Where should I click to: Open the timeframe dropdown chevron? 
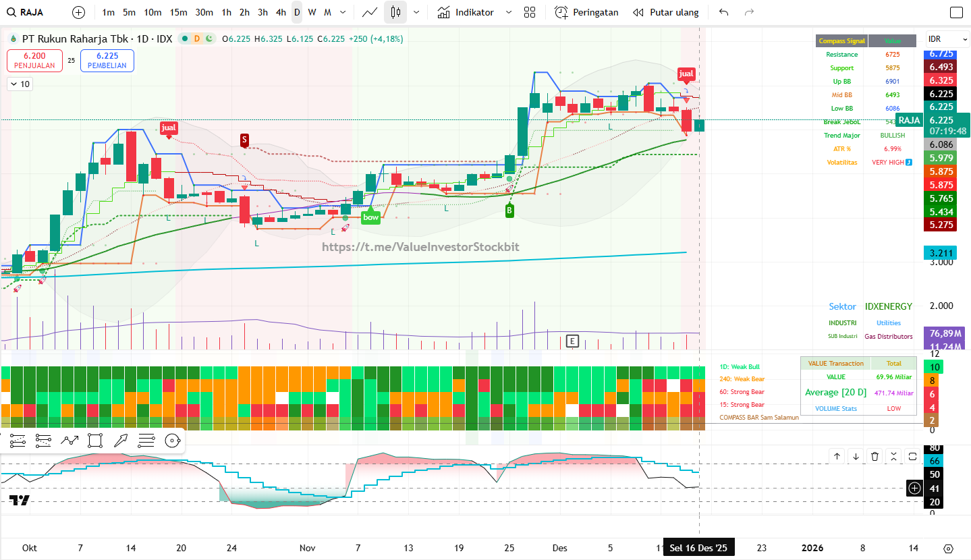coord(343,12)
